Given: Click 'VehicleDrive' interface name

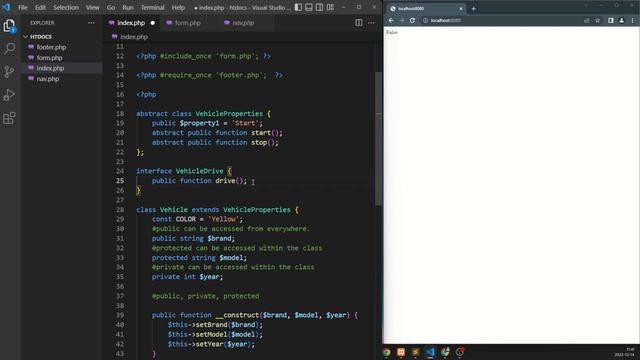Looking at the screenshot, I should pyautogui.click(x=200, y=171).
